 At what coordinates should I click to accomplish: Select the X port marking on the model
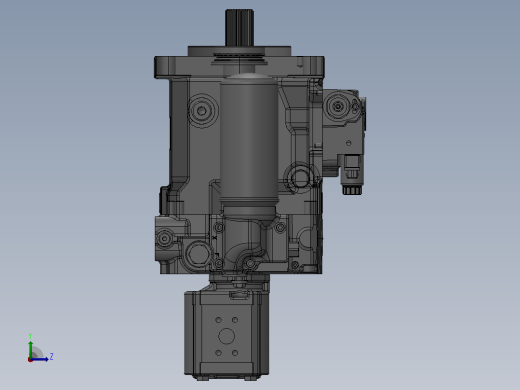tap(214, 238)
